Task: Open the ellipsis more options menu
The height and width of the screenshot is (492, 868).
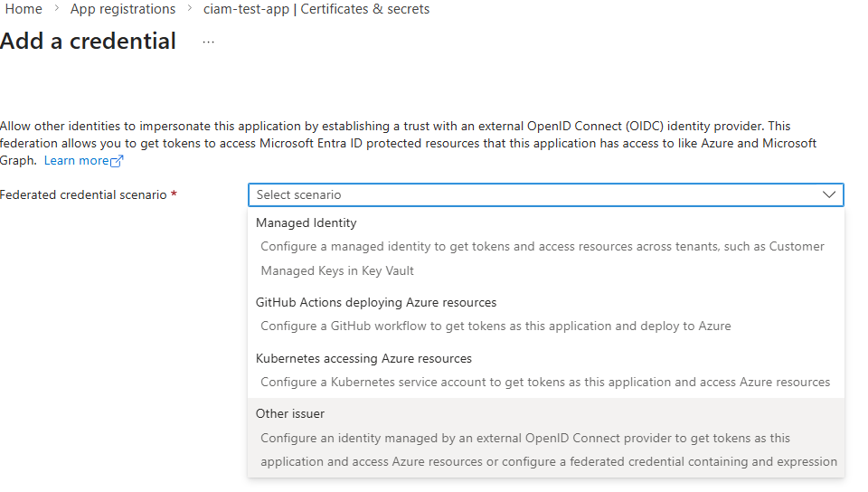Action: click(x=208, y=43)
